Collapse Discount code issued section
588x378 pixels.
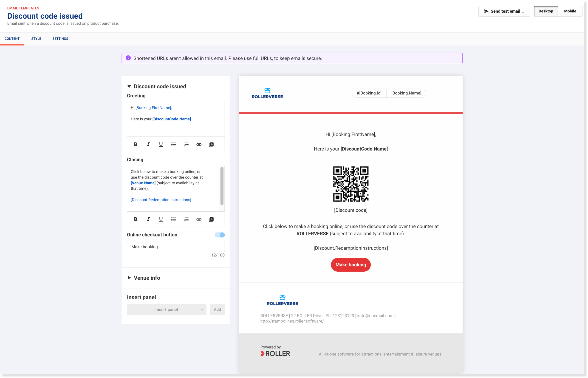point(129,86)
